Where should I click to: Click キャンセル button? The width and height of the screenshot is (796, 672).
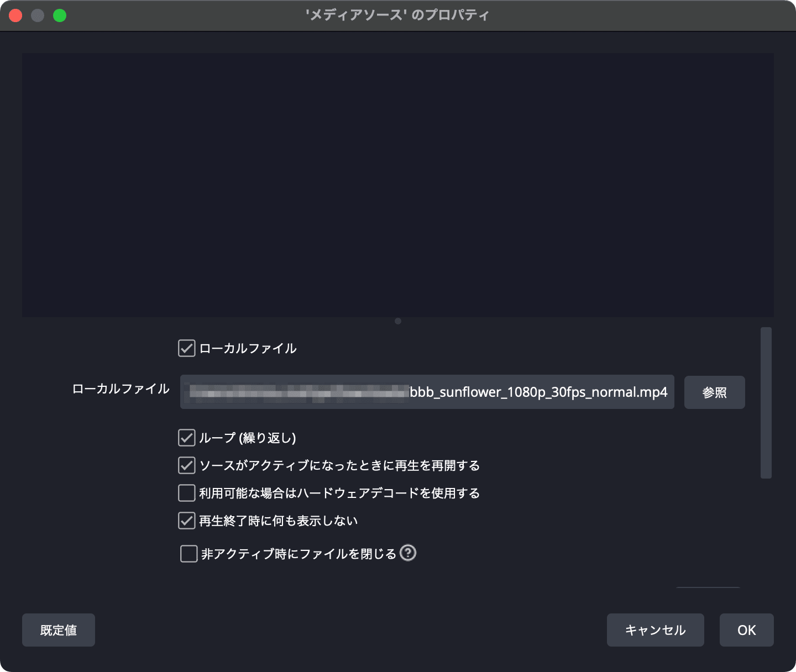656,630
